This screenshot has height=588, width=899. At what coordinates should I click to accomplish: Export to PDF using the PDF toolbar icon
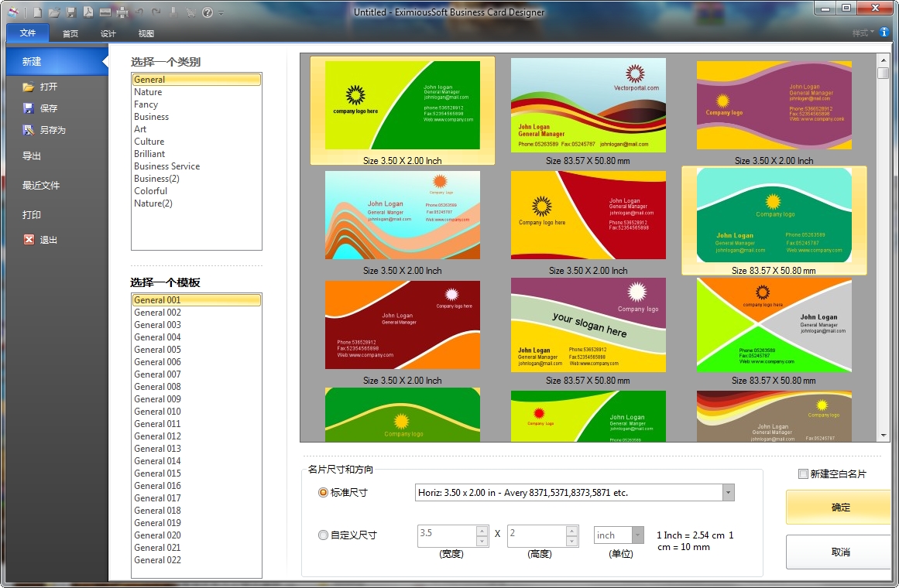87,12
